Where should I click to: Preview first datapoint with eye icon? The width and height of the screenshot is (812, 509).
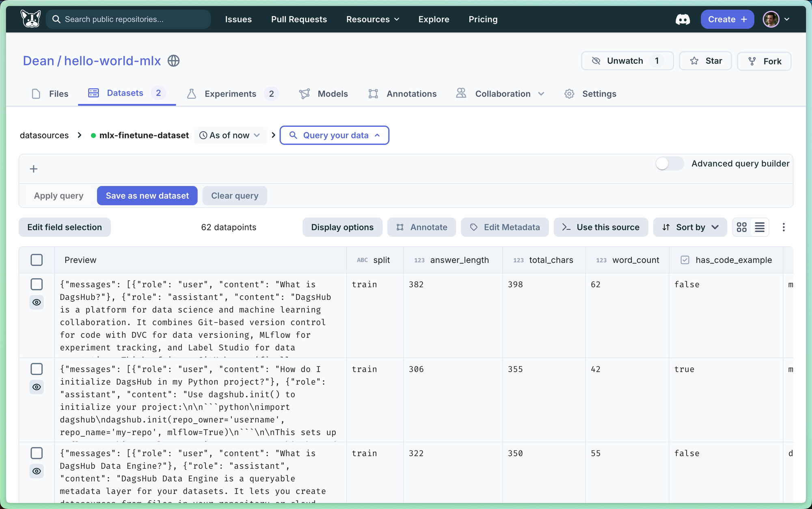pyautogui.click(x=37, y=302)
